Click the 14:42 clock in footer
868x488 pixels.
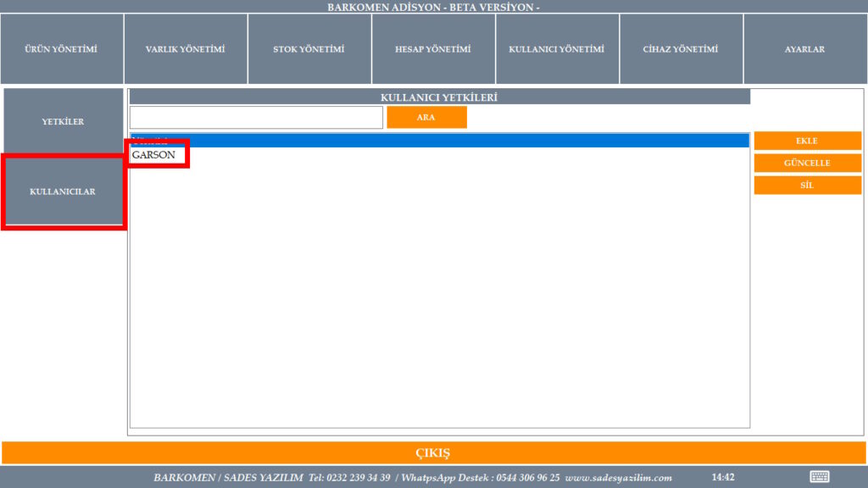tap(723, 477)
